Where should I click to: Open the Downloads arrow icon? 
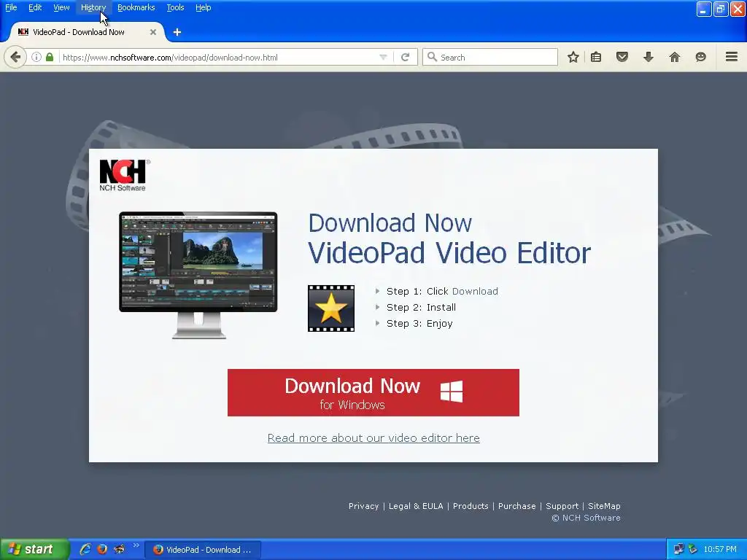tap(649, 57)
